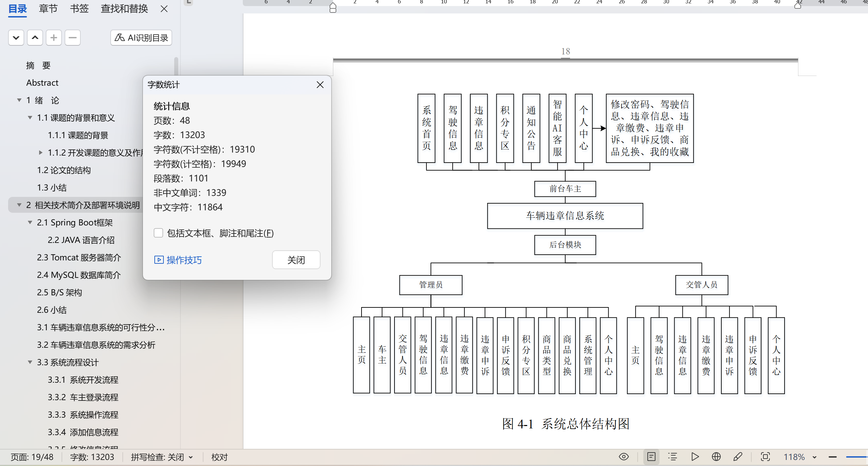The width and height of the screenshot is (868, 466).
Task: Expand the 1.1.2 开发课题的意义 node
Action: coord(40,153)
